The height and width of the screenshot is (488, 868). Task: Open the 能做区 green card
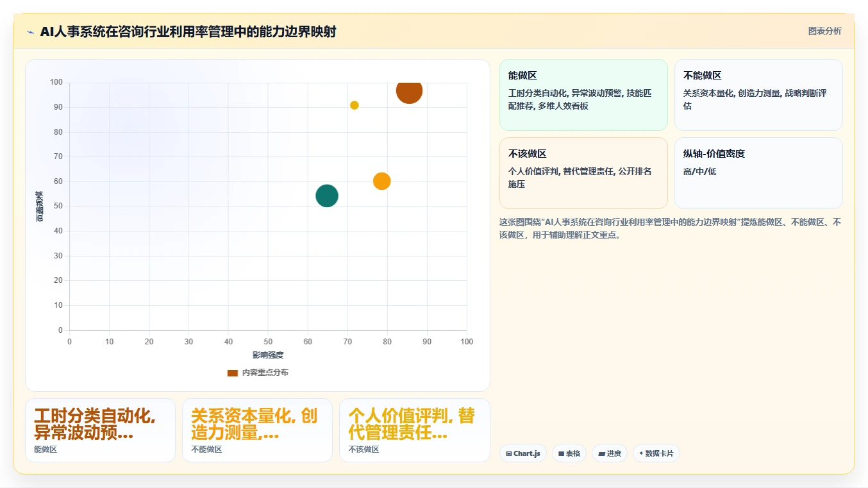pyautogui.click(x=583, y=95)
